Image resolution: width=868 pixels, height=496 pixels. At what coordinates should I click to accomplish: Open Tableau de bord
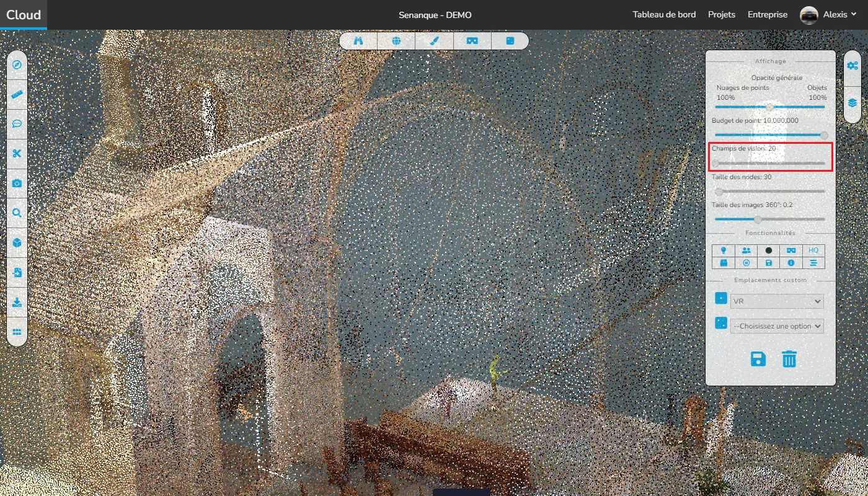coord(664,15)
